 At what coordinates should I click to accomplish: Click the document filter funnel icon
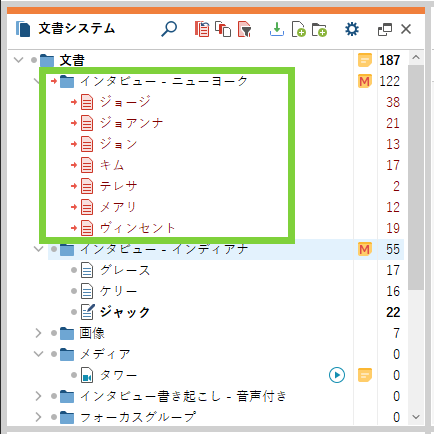point(244,29)
